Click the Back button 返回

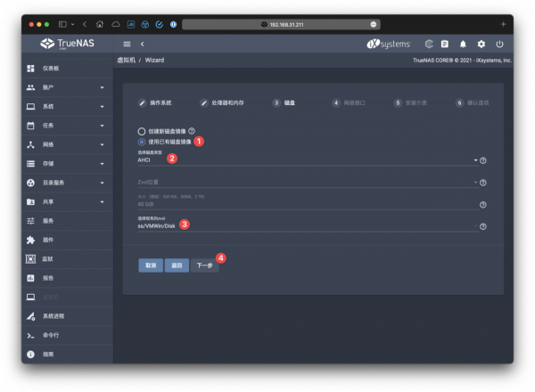tap(177, 265)
